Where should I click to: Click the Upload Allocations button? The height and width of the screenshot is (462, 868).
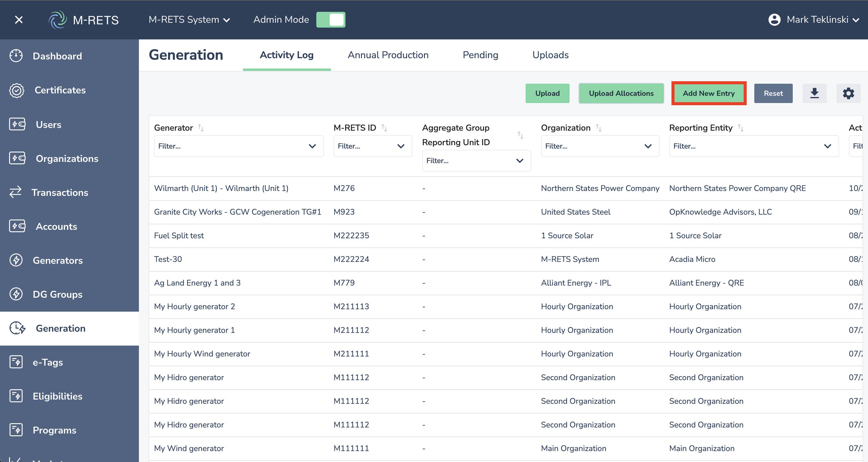pos(621,93)
